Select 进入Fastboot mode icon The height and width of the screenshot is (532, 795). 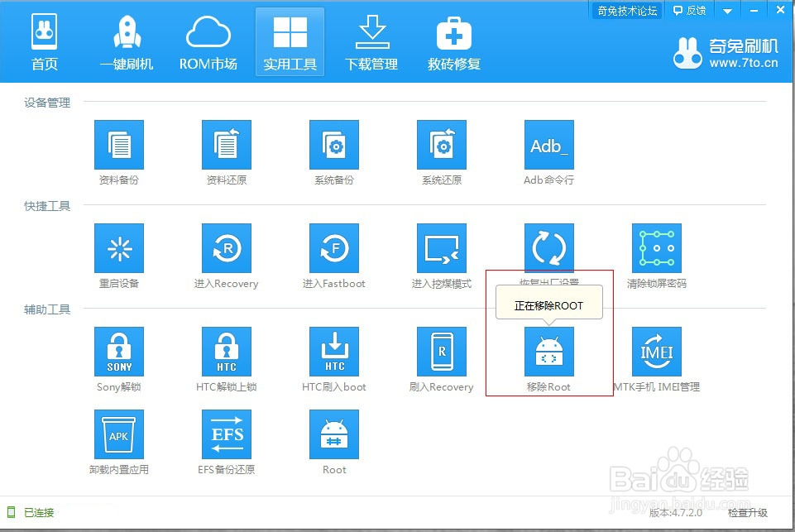click(333, 247)
